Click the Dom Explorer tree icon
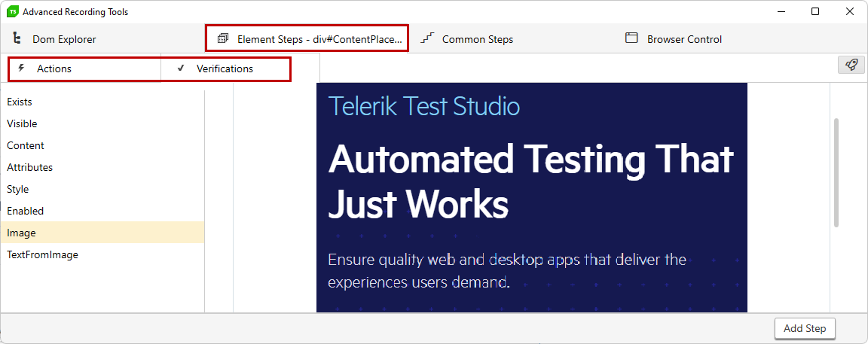The image size is (868, 344). 17,38
